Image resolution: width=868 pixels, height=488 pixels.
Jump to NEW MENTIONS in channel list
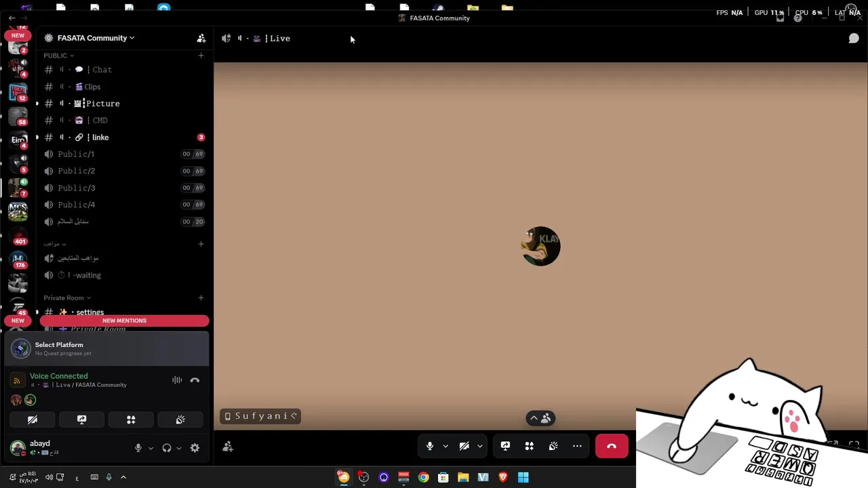click(124, 321)
